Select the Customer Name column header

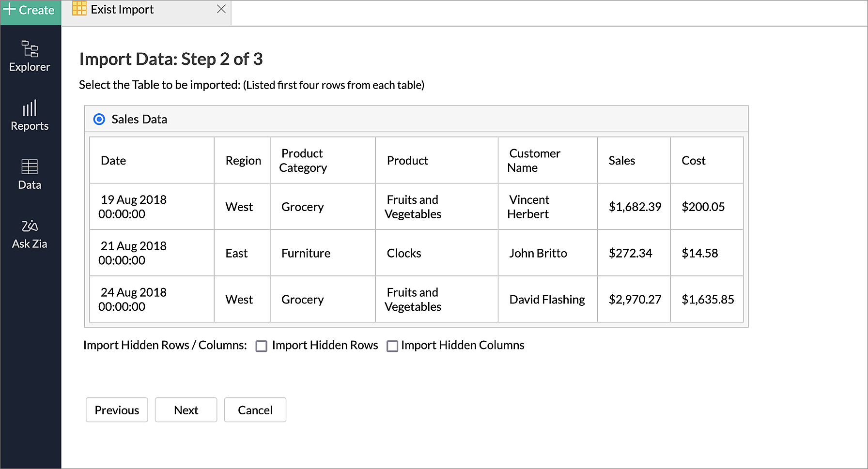[x=547, y=160]
